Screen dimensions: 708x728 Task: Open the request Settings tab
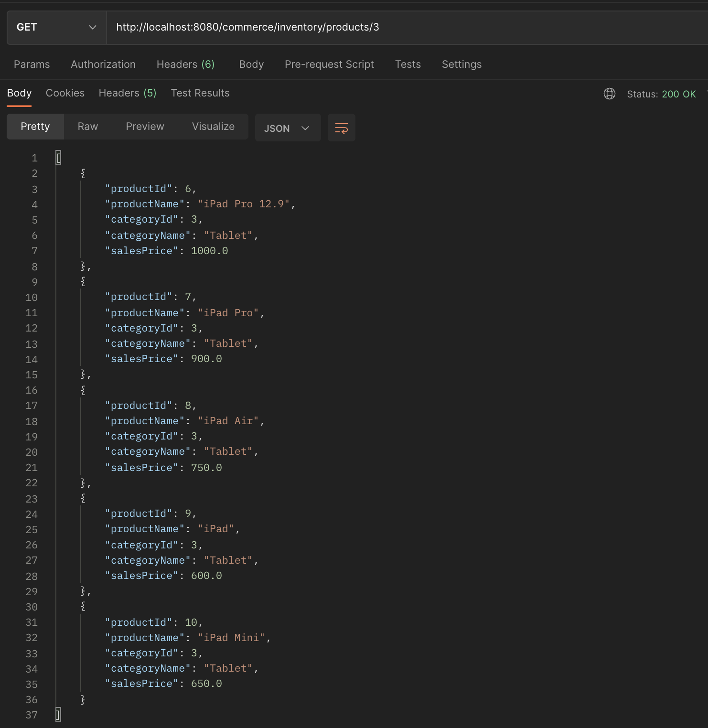tap(461, 64)
